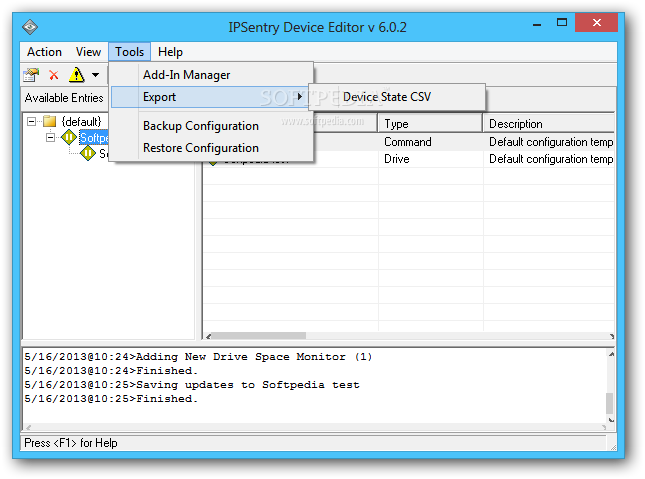645x479 pixels.
Task: Close the IPSentry Device Editor window
Action: (596, 23)
